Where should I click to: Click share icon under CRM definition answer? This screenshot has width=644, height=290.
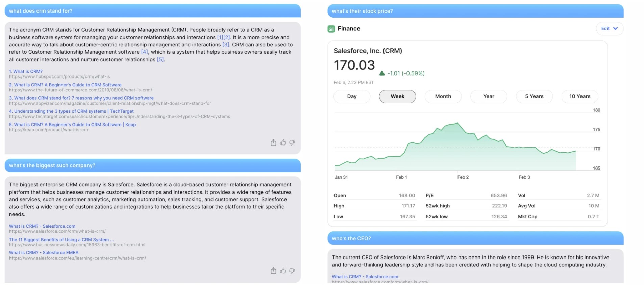(273, 143)
